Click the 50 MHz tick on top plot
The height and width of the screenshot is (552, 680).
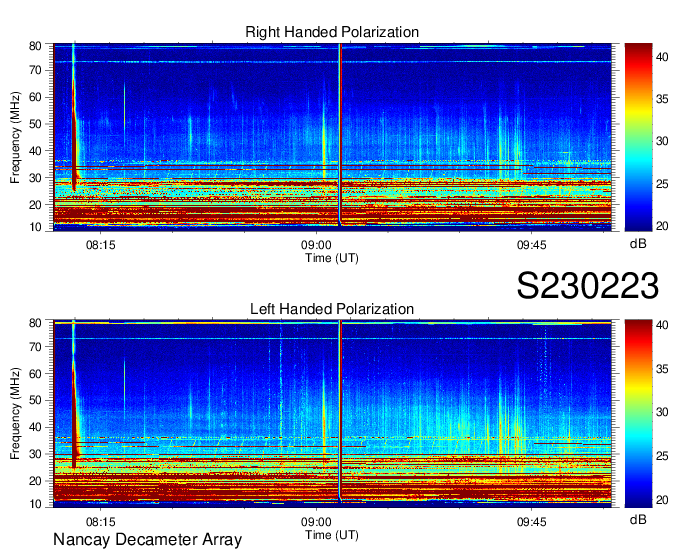(x=35, y=124)
